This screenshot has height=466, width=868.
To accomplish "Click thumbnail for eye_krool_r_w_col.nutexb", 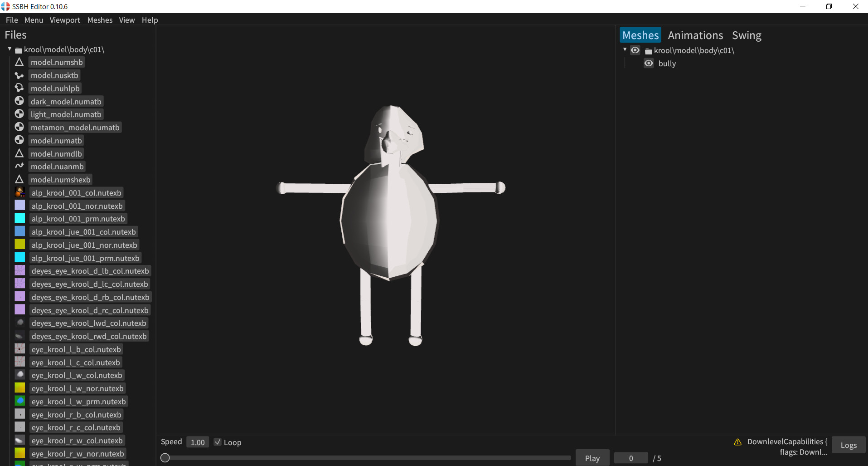I will [20, 440].
